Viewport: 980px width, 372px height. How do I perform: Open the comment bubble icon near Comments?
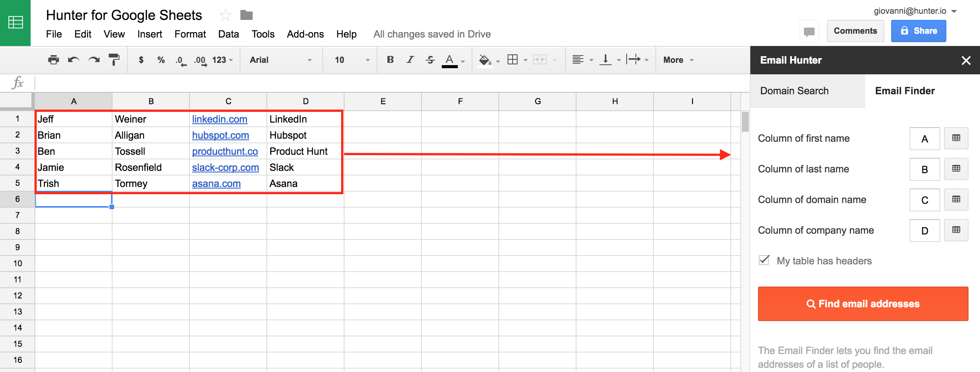tap(809, 31)
